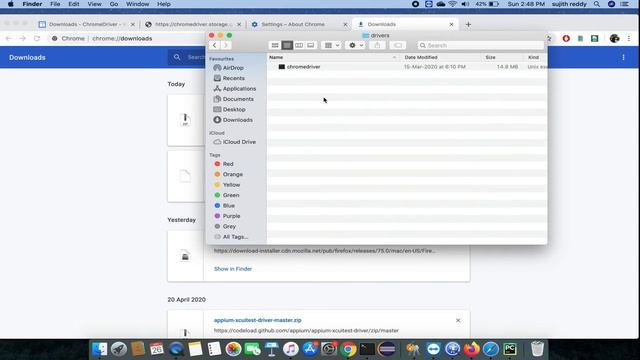640x360 pixels.
Task: Click the Wi-Fi status icon
Action: pos(453,4)
